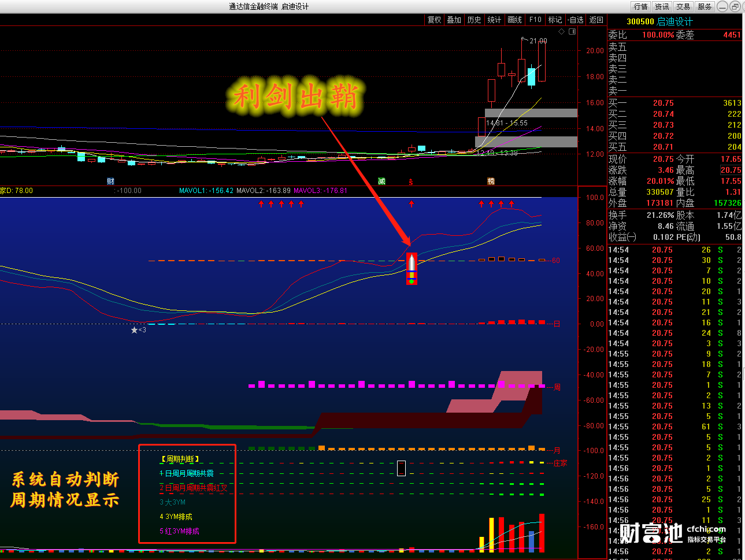The height and width of the screenshot is (560, 745).
Task: Open the 服务 service menu
Action: pos(705,6)
